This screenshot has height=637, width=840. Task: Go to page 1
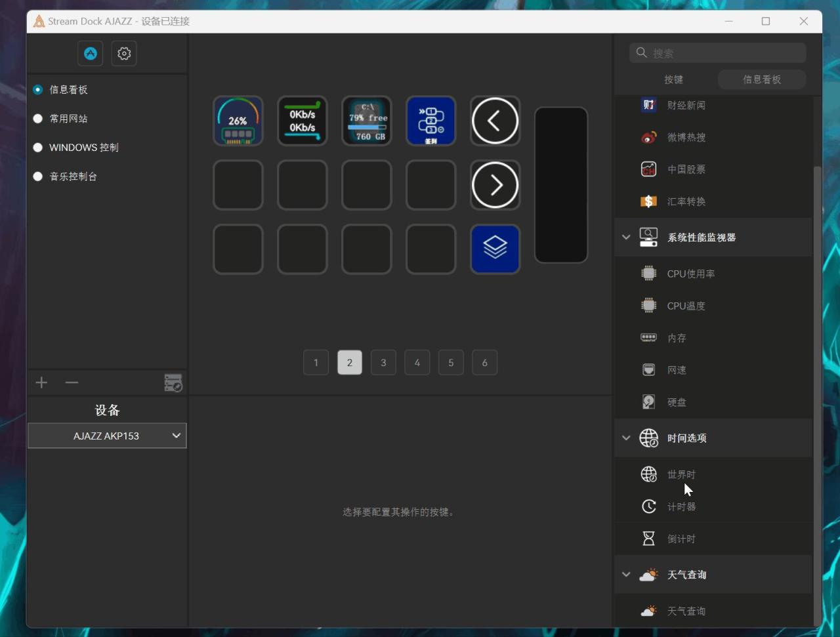click(x=316, y=363)
